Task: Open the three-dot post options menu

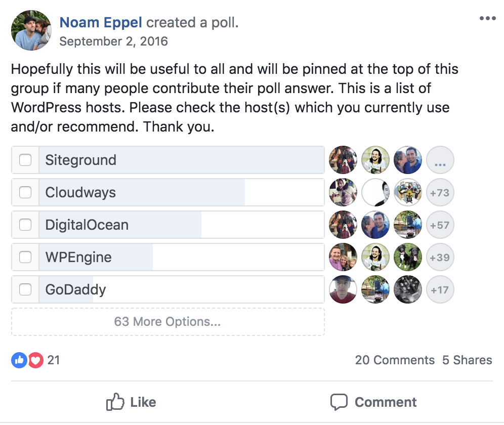Action: pyautogui.click(x=487, y=19)
